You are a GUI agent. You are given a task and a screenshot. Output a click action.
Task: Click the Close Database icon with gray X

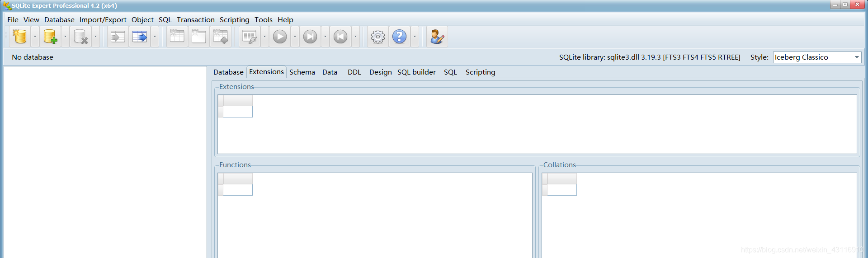(x=80, y=37)
